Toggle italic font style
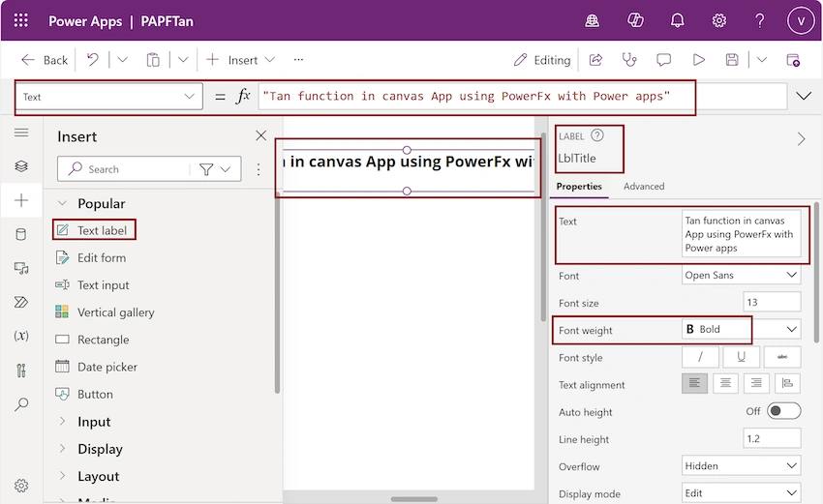The width and height of the screenshot is (823, 504). tap(700, 357)
